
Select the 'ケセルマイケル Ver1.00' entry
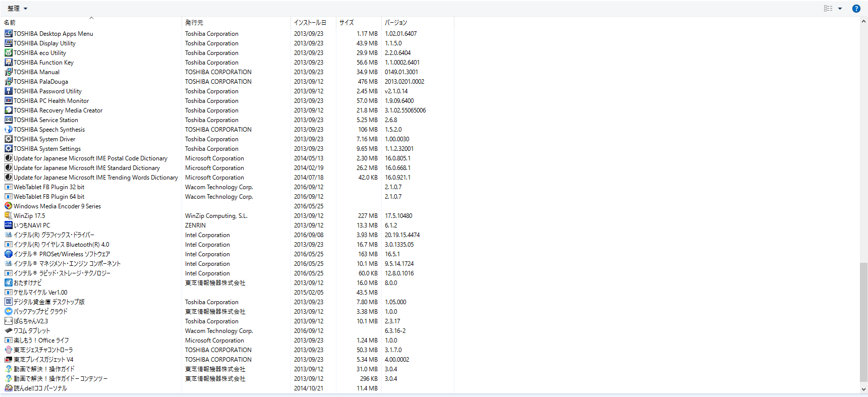[x=40, y=293]
